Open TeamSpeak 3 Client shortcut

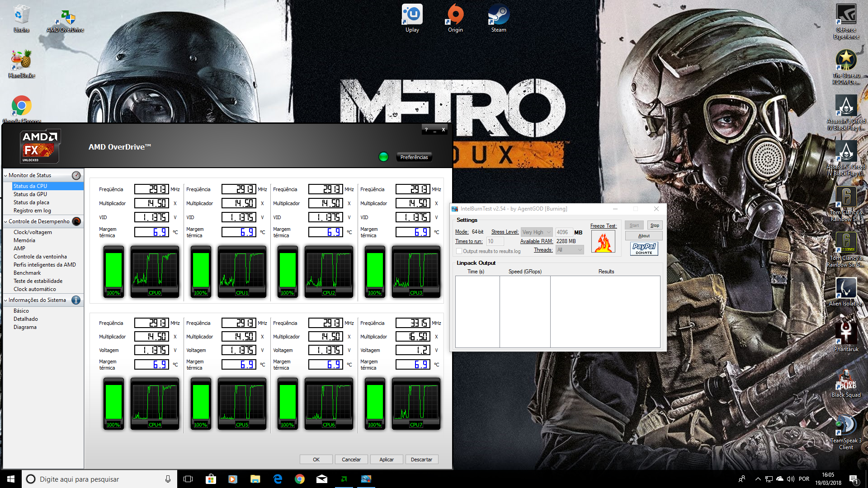point(846,432)
